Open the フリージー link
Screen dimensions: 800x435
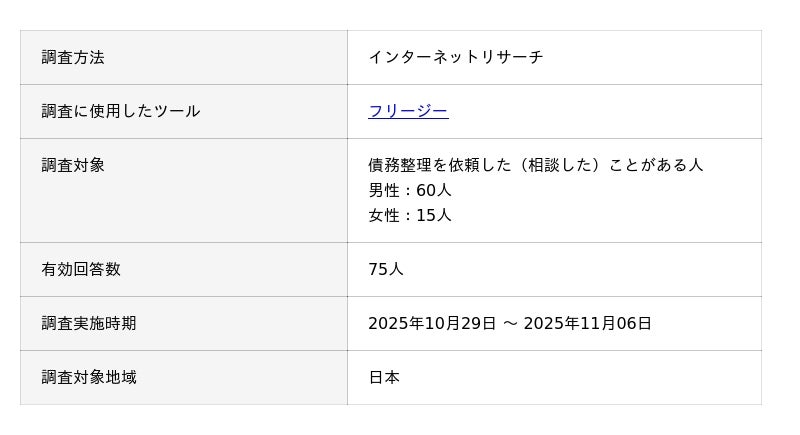point(408,111)
